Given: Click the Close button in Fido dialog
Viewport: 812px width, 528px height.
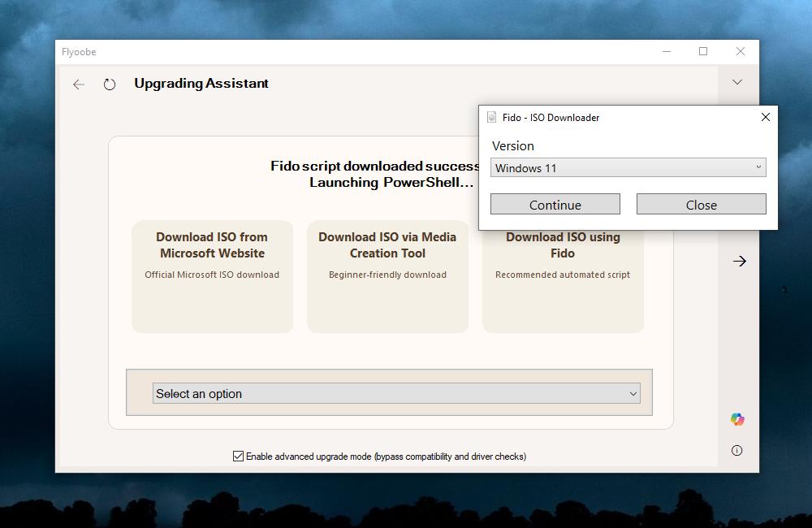Looking at the screenshot, I should 702,204.
